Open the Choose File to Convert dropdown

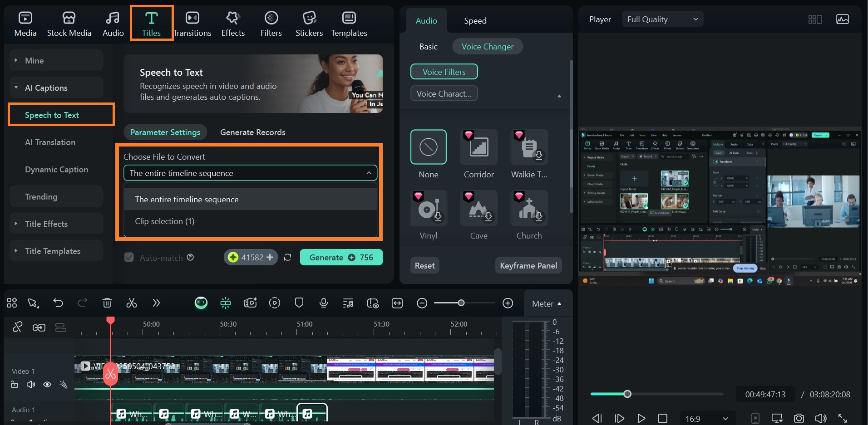(250, 173)
